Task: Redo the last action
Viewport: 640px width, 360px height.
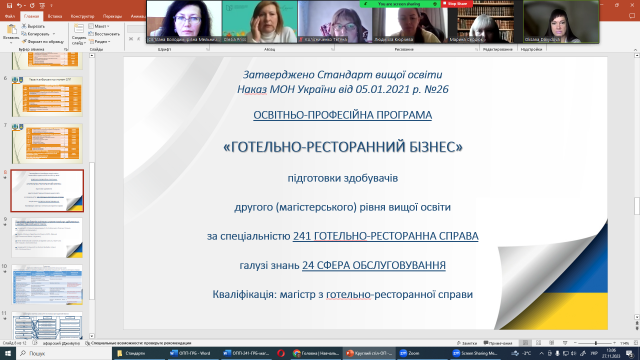Action: 32,6
